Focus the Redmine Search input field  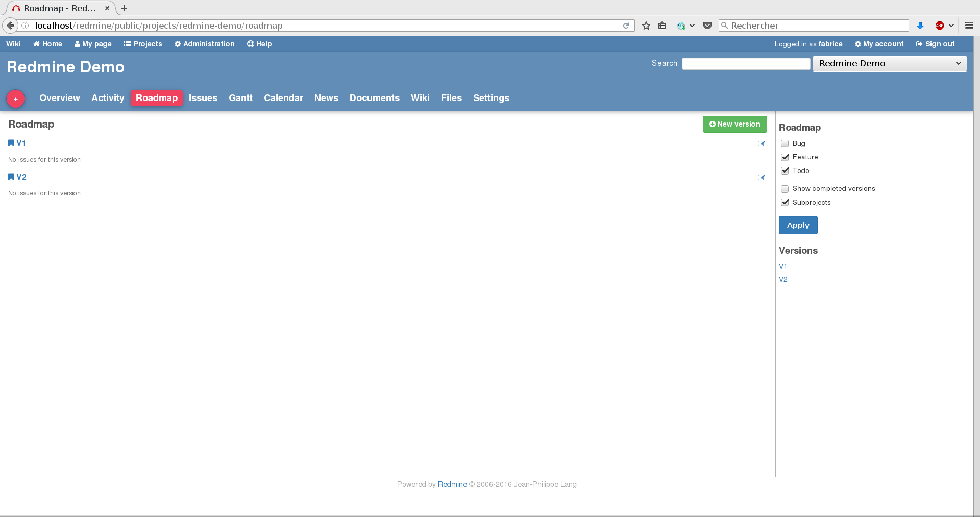[x=746, y=63]
